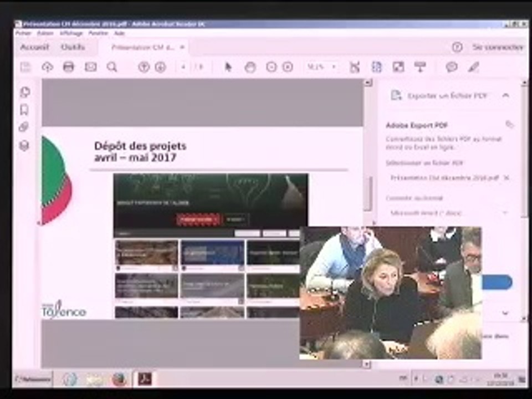This screenshot has height=399, width=532.
Task: Enable scrolling page display icon
Action: 377,67
